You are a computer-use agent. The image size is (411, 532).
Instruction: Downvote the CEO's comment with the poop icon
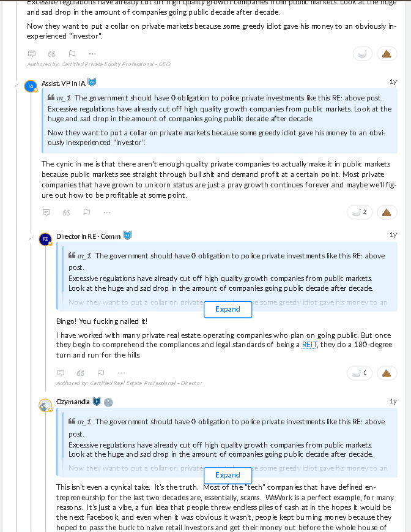[387, 54]
